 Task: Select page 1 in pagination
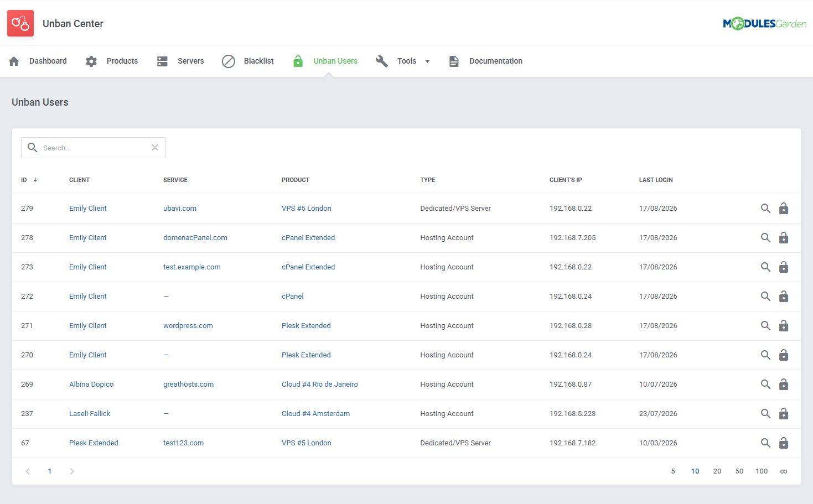pos(50,471)
